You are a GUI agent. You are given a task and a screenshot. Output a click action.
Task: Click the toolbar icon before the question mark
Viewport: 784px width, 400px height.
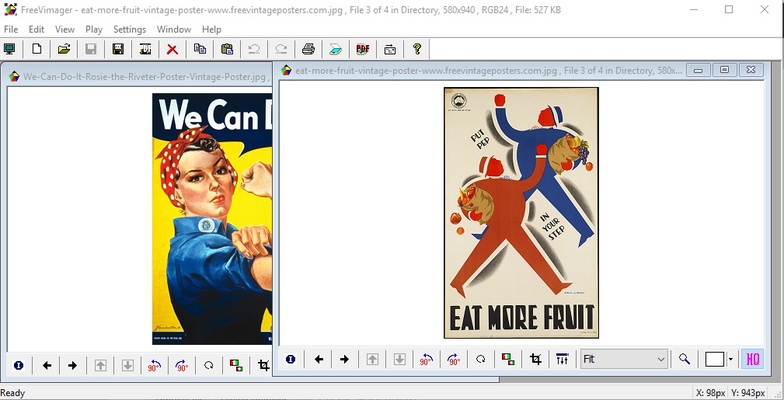[x=390, y=49]
